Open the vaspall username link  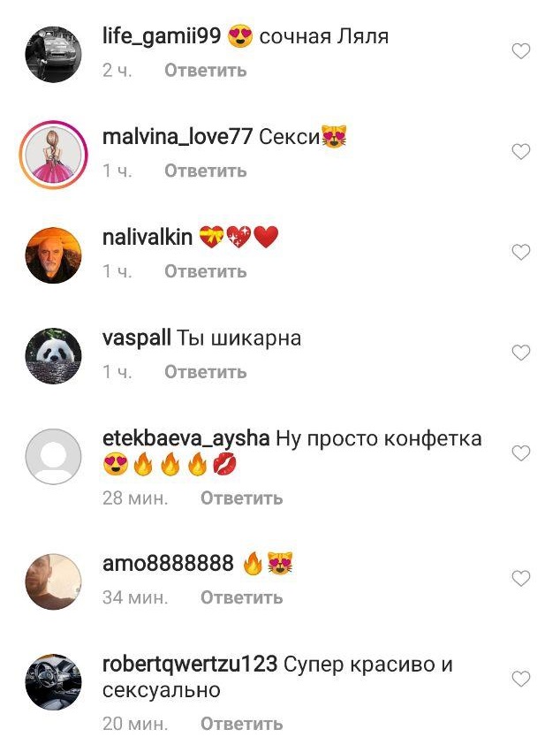(137, 338)
